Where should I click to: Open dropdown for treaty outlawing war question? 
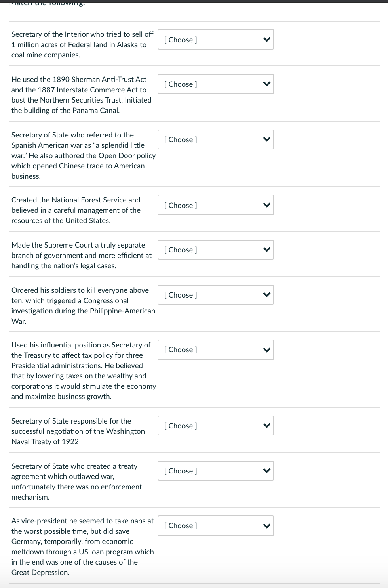215,471
